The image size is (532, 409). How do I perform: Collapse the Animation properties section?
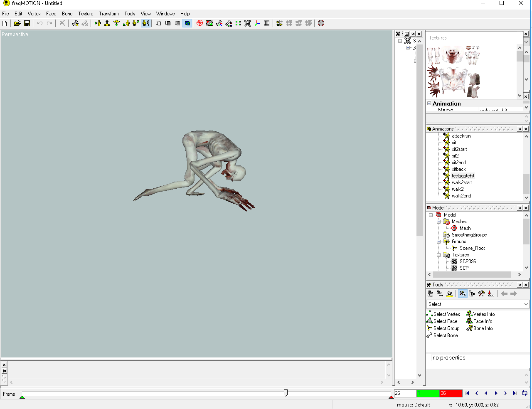click(429, 103)
